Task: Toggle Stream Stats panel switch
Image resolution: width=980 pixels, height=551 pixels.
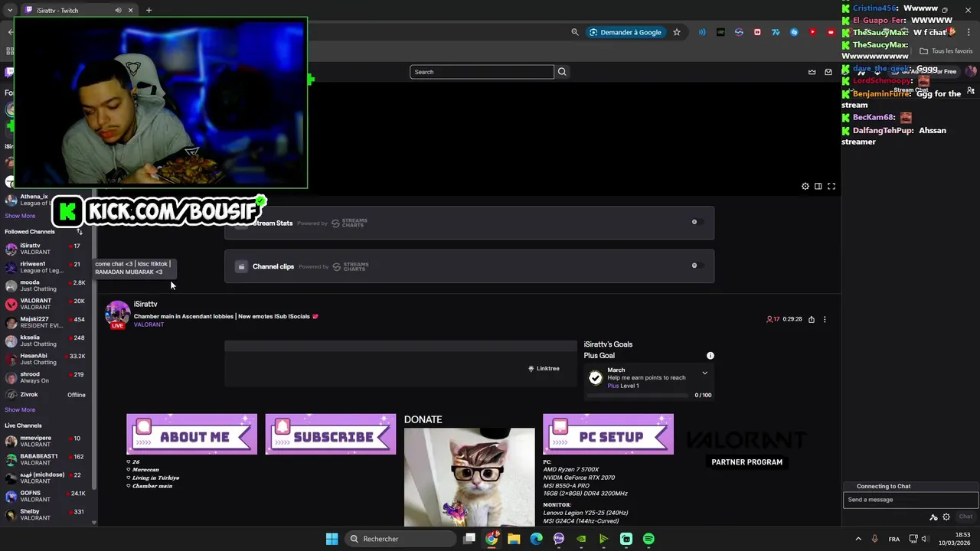Action: [697, 222]
